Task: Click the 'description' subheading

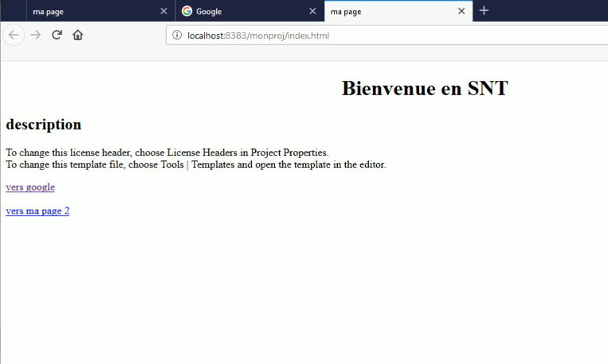Action: coord(44,125)
